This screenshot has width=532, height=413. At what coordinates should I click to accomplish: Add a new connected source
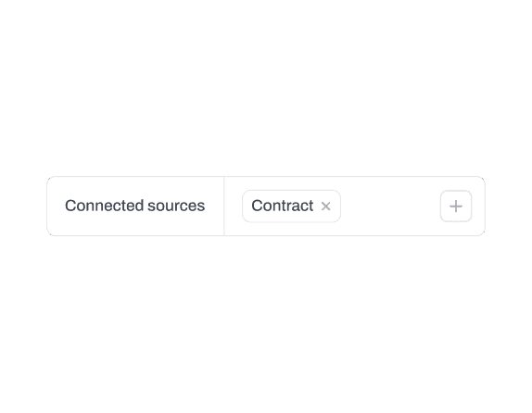[x=456, y=206]
